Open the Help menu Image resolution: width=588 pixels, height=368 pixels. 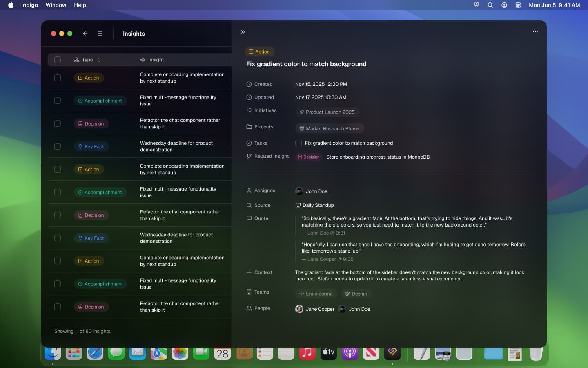click(80, 5)
